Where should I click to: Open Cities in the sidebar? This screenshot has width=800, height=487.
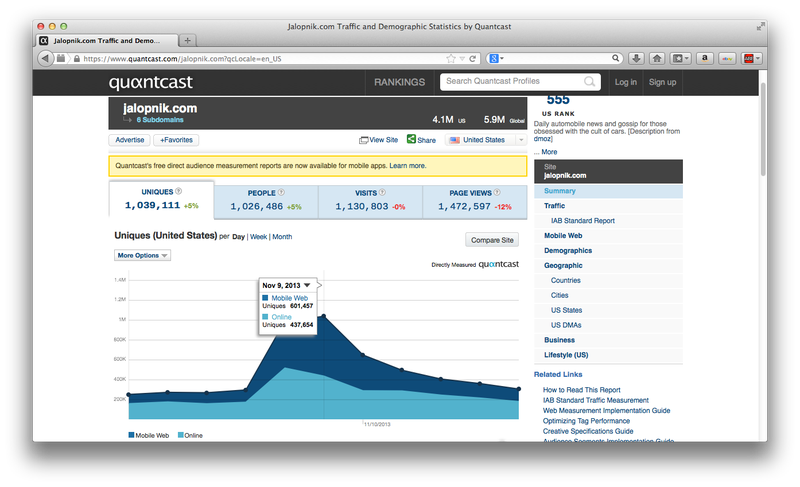pyautogui.click(x=608, y=295)
